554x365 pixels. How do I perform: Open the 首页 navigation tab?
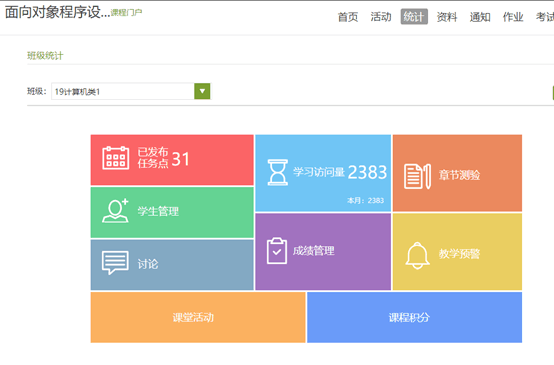[x=348, y=17]
